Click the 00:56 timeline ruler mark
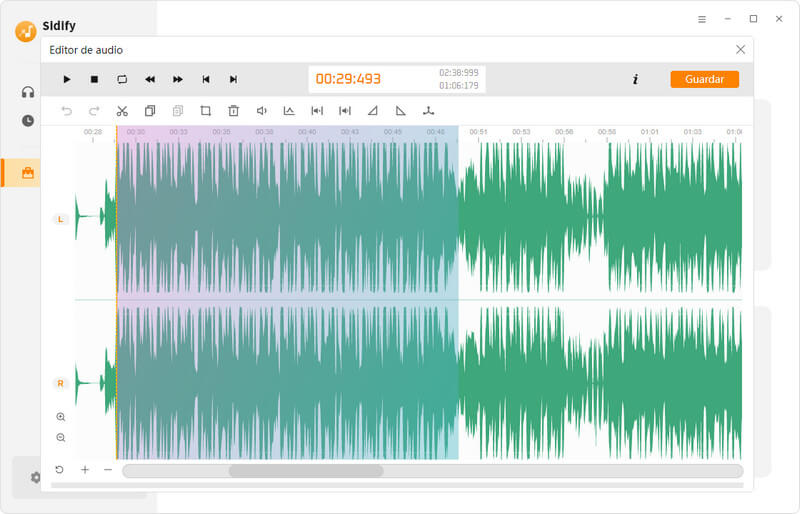The image size is (800, 514). (x=564, y=132)
